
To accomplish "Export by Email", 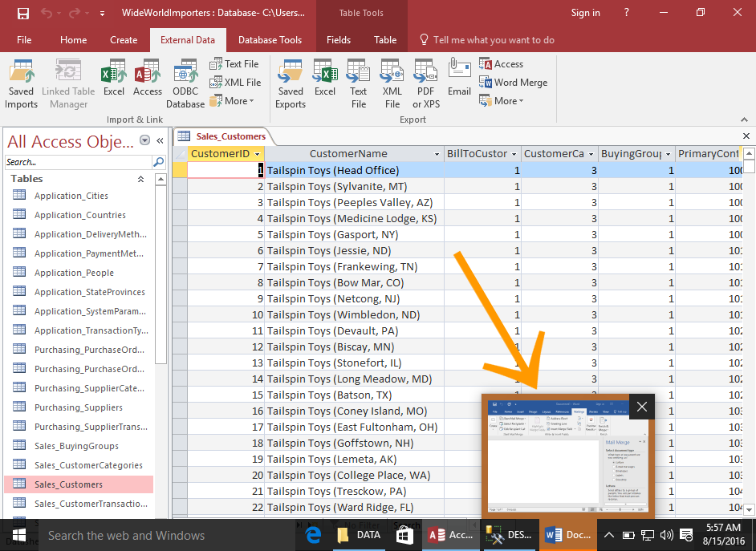I will click(x=459, y=78).
